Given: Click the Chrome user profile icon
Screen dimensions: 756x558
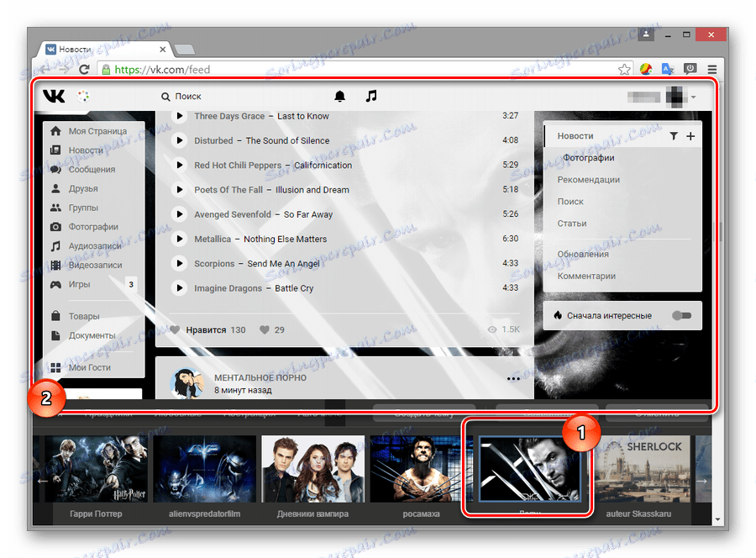Looking at the screenshot, I should tap(646, 34).
